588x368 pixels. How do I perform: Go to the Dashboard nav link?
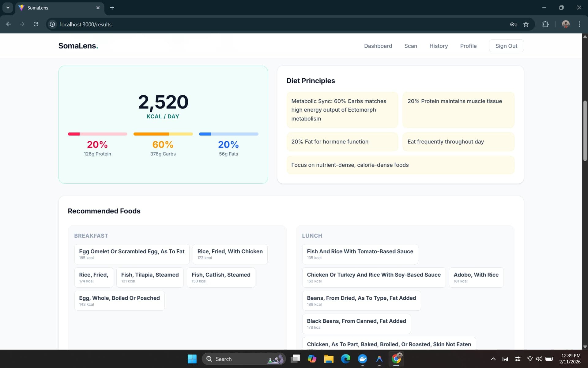click(x=378, y=46)
